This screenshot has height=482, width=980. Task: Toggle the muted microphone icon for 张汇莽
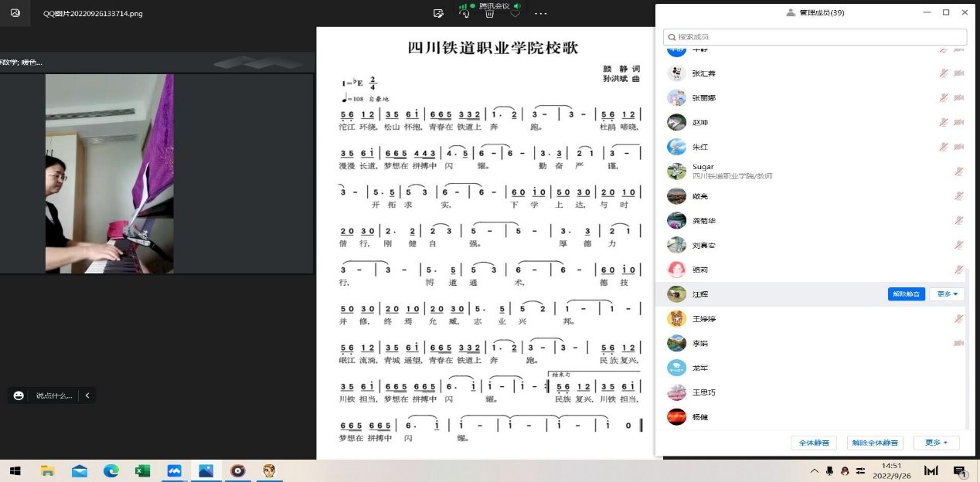pos(943,73)
